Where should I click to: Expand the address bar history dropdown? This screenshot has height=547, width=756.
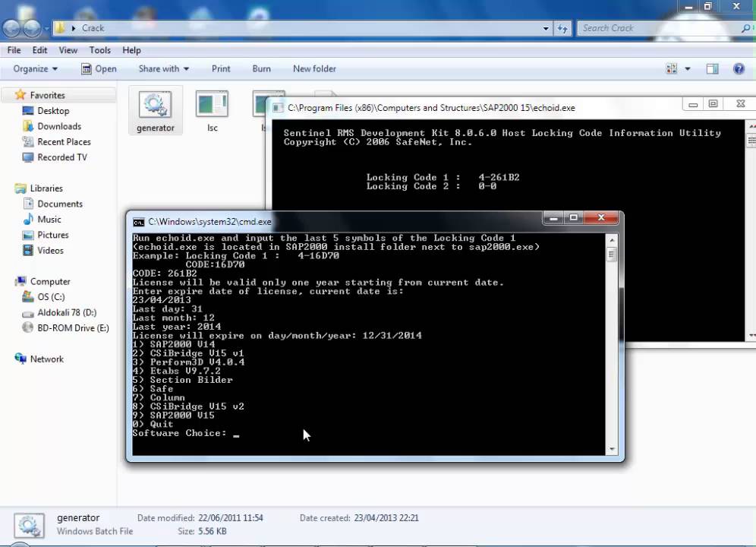pyautogui.click(x=545, y=28)
